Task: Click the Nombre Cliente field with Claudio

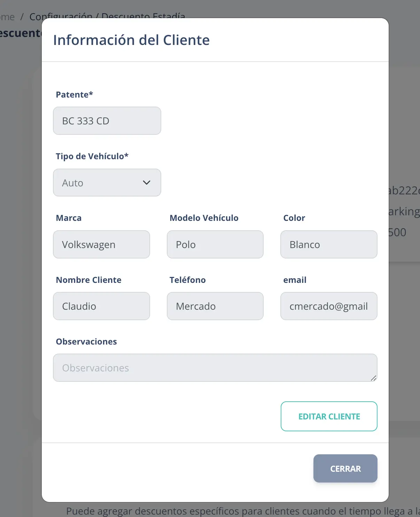Action: pyautogui.click(x=101, y=306)
